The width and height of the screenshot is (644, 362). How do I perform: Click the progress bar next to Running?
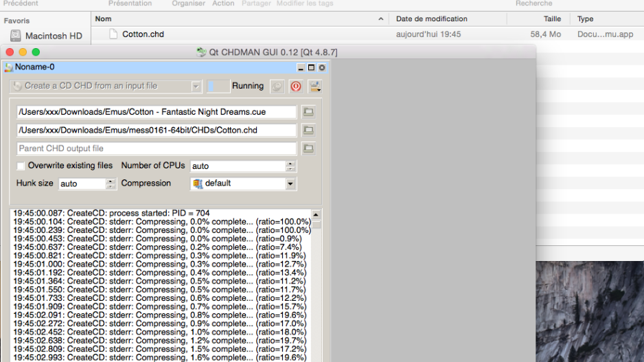coord(218,87)
